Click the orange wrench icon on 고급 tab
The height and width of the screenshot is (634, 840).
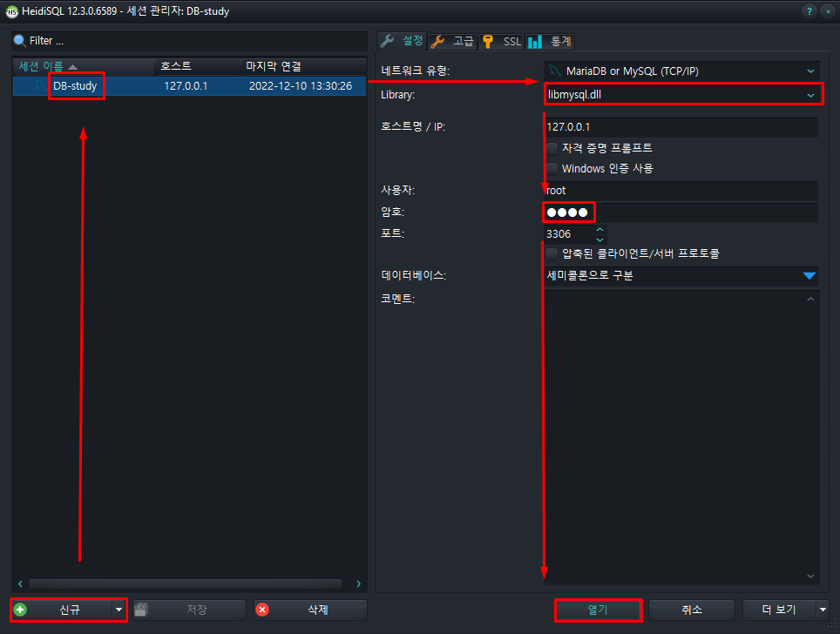click(437, 41)
